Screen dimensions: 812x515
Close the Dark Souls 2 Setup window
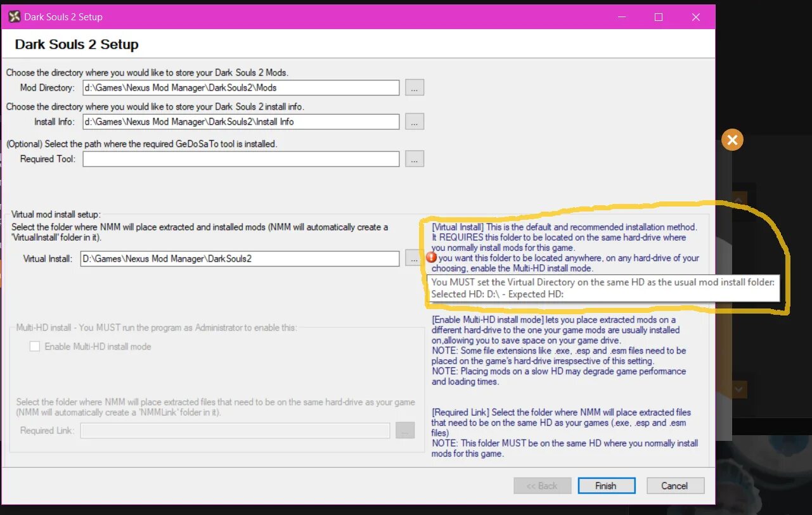coord(696,17)
